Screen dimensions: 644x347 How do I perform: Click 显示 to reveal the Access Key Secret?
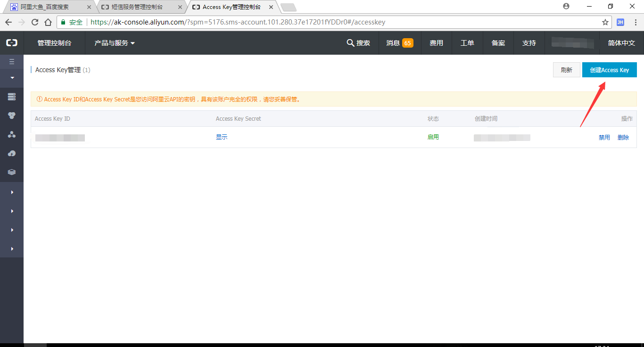coord(222,137)
